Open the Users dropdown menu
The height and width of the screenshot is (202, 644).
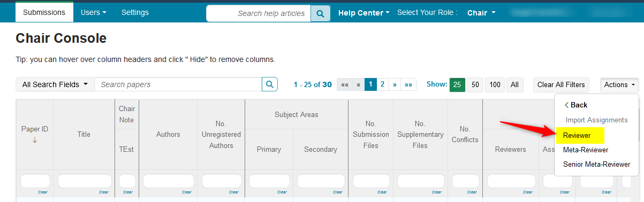(x=93, y=12)
